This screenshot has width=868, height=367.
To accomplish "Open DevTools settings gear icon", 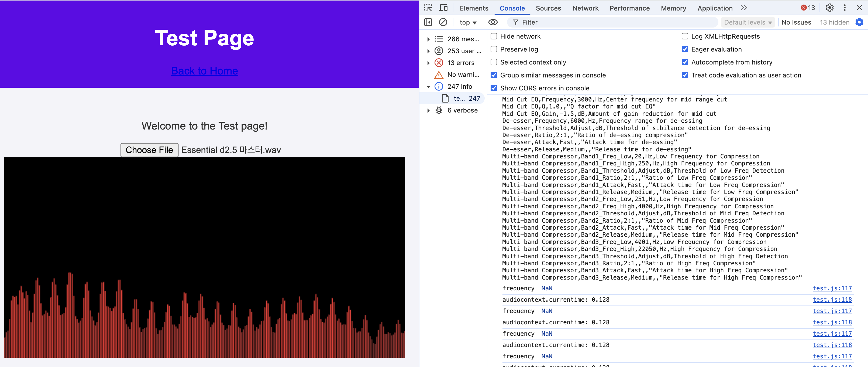I will click(x=829, y=8).
